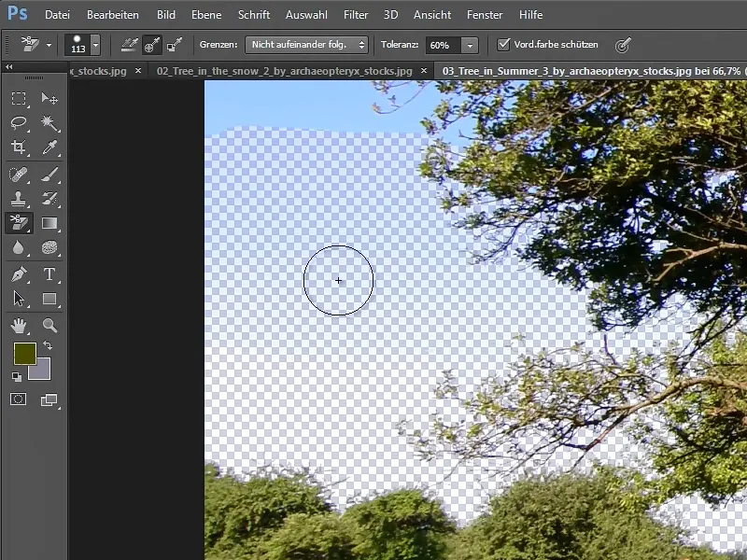Open the Datei menu
The height and width of the screenshot is (560, 747).
pyautogui.click(x=57, y=15)
